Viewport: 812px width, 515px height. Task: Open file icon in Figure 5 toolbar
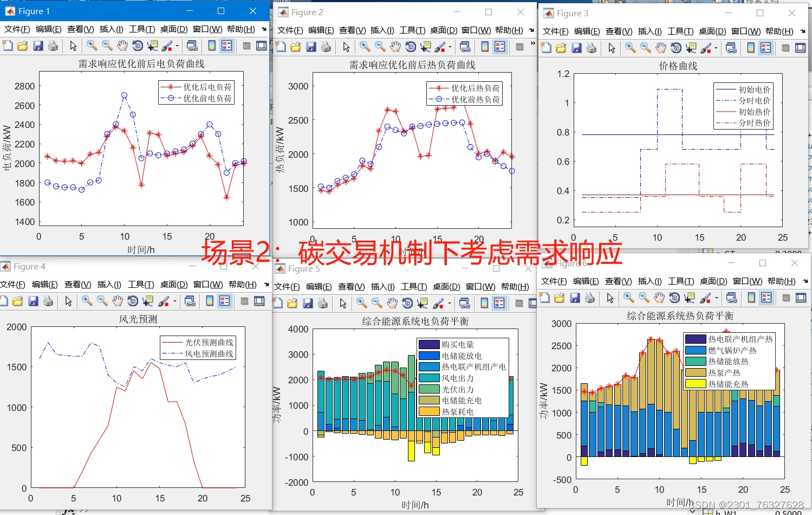(x=293, y=303)
